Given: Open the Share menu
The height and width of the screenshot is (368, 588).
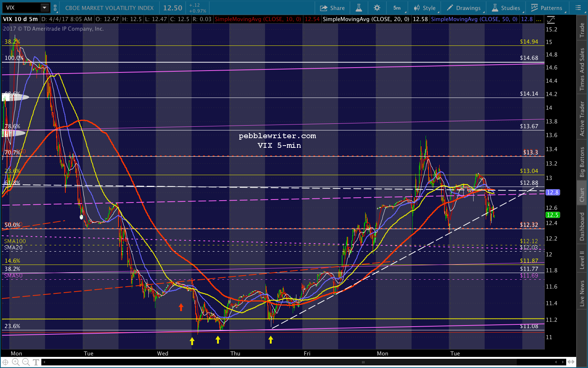Looking at the screenshot, I should point(332,8).
